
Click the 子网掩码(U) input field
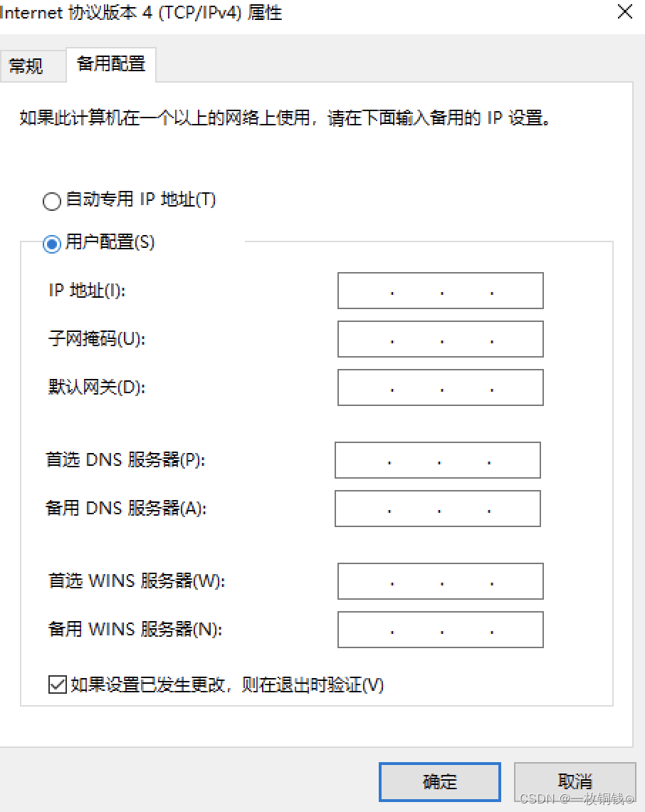pos(440,339)
